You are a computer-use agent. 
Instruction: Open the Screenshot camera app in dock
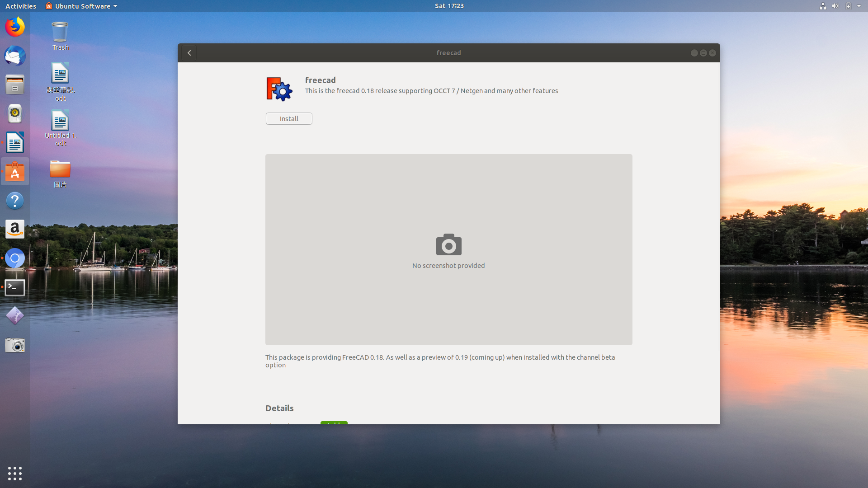[15, 345]
